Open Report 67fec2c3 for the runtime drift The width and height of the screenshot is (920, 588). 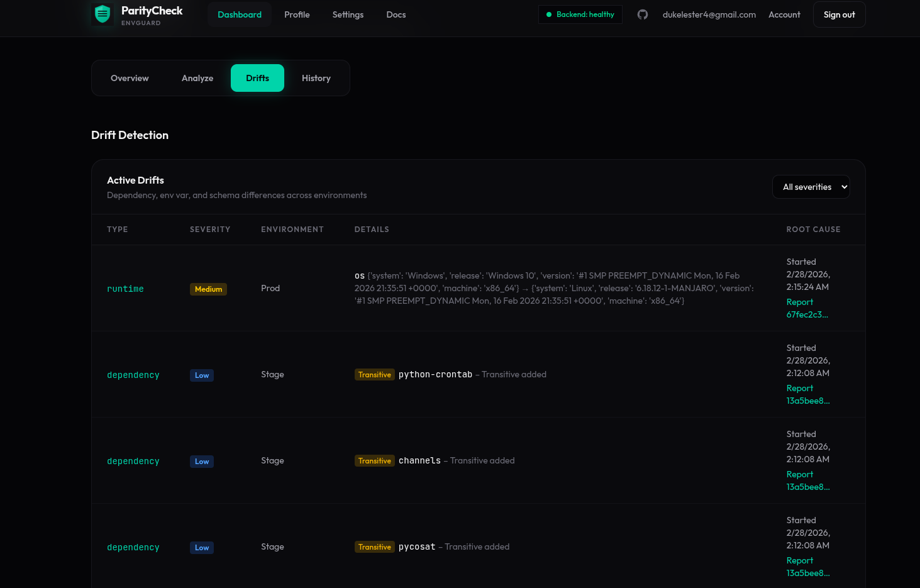coord(807,308)
